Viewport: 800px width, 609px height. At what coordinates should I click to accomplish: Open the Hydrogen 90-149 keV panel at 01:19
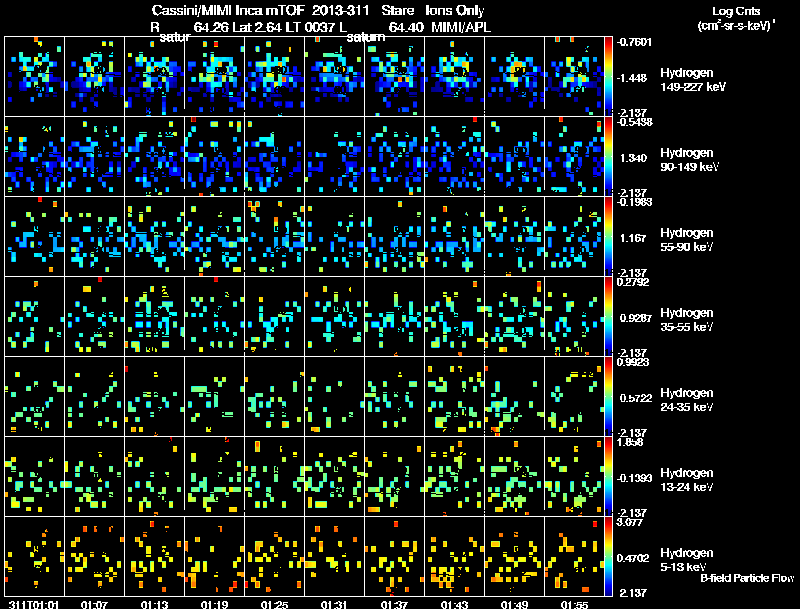(x=214, y=156)
